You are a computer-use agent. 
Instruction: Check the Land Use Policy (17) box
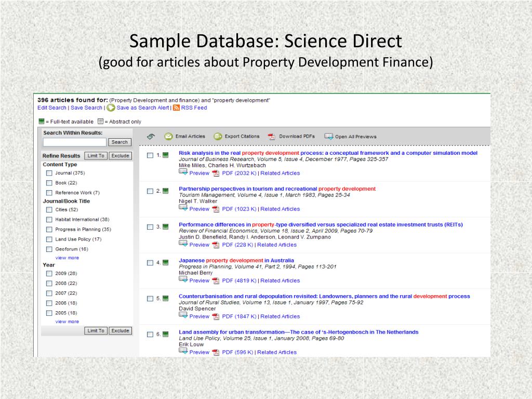(49, 239)
